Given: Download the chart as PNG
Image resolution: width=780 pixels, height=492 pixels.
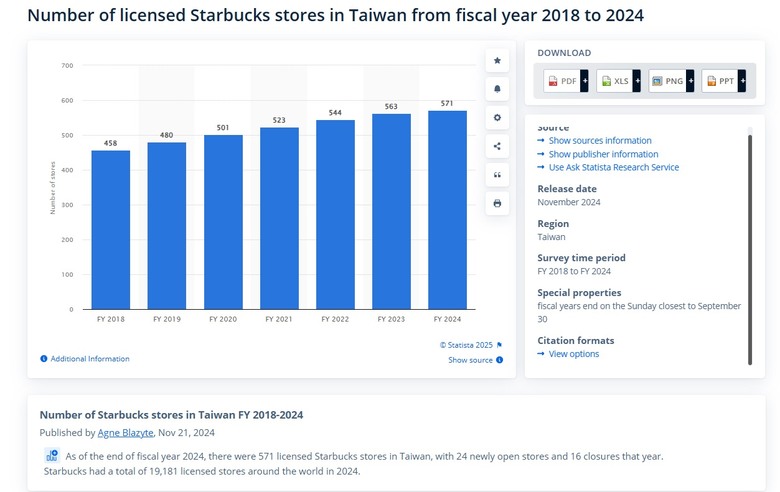Looking at the screenshot, I should [668, 81].
